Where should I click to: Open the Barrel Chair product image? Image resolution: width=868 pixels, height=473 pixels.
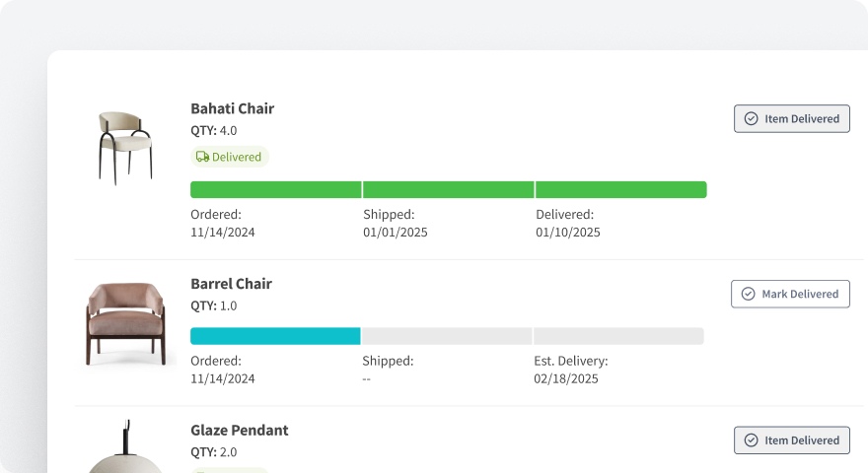coord(124,322)
